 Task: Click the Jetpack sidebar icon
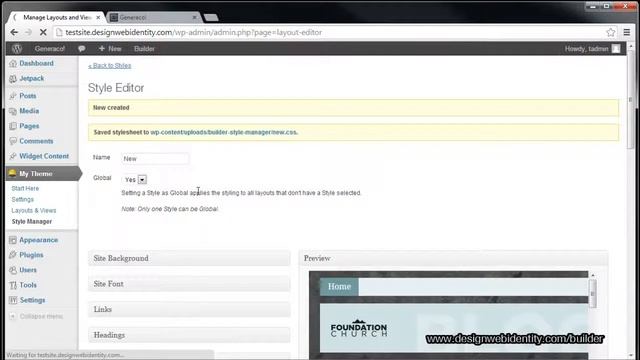pyautogui.click(x=13, y=78)
